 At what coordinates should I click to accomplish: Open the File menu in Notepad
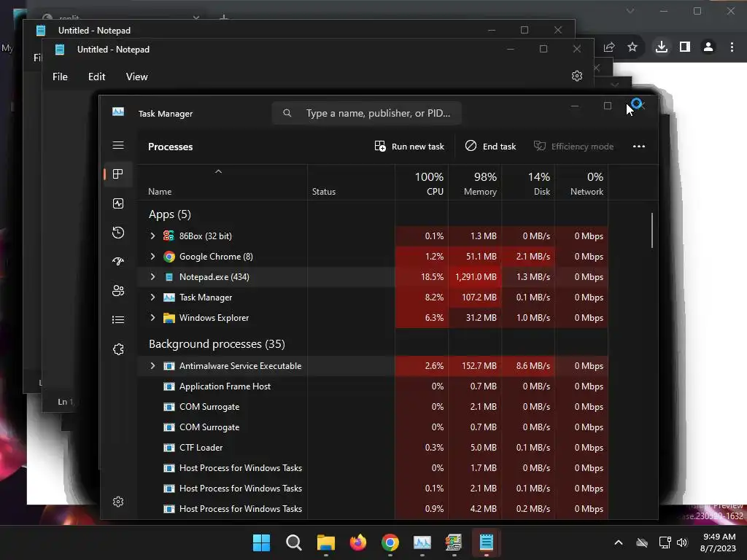(x=60, y=77)
